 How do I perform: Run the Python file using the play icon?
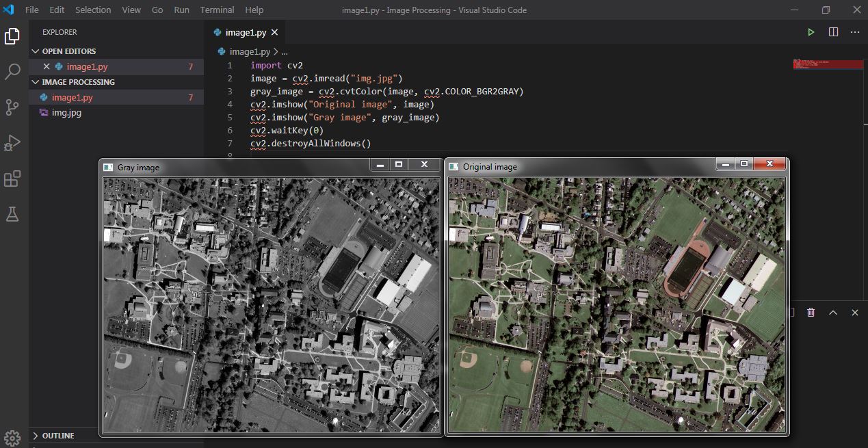(x=811, y=31)
